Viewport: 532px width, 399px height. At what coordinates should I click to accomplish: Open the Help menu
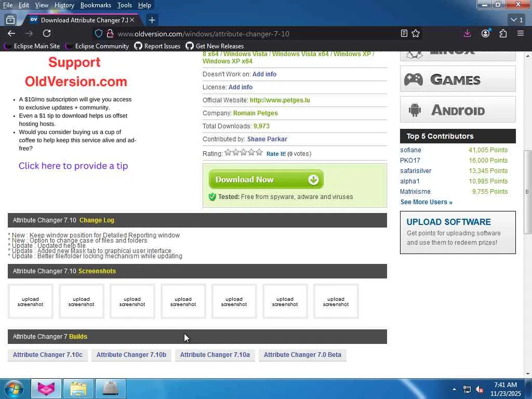coord(144,5)
